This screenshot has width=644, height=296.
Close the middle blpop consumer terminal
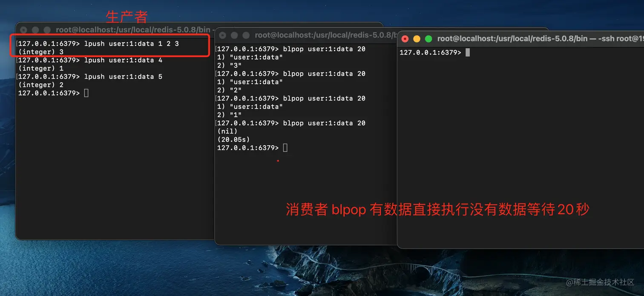pos(223,35)
